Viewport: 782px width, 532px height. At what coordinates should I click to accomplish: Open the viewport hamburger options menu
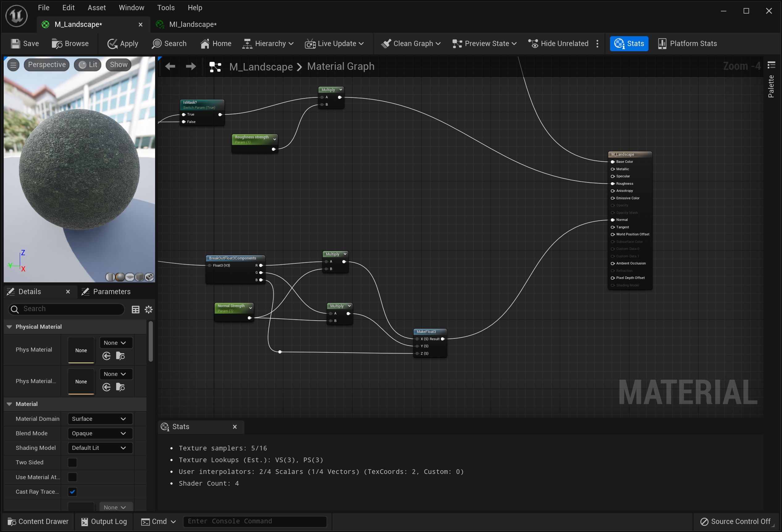point(14,65)
